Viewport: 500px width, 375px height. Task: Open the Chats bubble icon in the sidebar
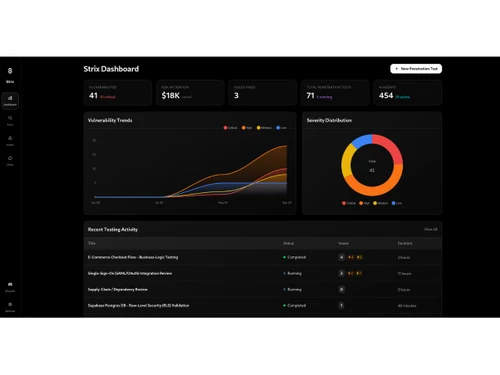[x=10, y=161]
